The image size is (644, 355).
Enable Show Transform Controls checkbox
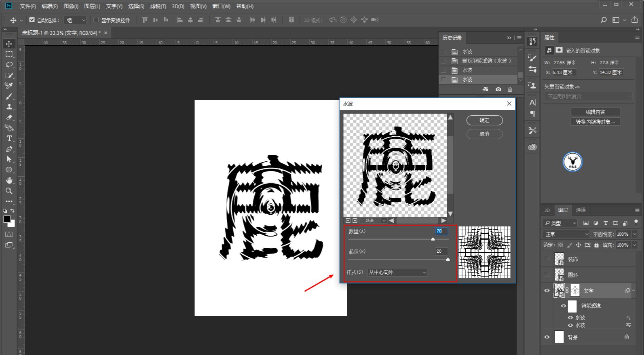coord(96,20)
